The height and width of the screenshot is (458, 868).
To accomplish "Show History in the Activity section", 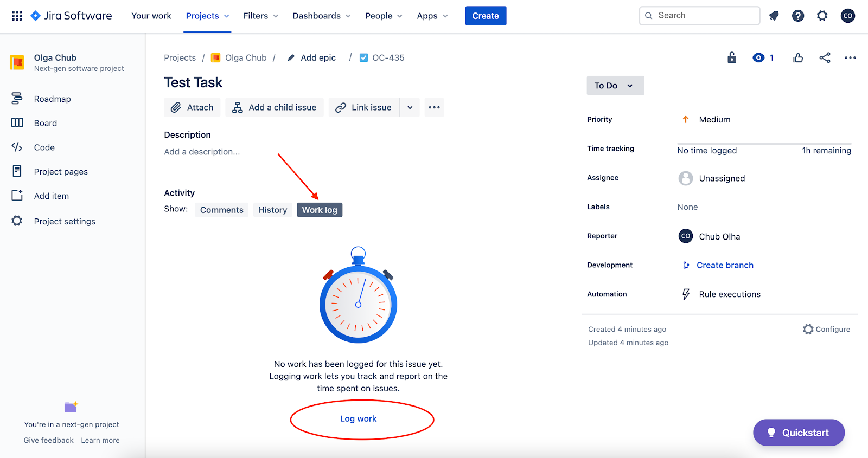I will (272, 210).
